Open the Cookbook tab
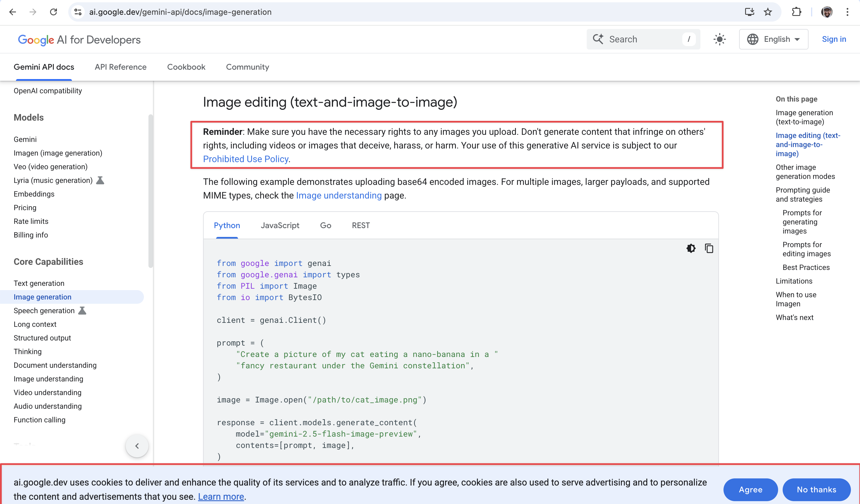Screen dimensions: 860x504 pyautogui.click(x=186, y=67)
